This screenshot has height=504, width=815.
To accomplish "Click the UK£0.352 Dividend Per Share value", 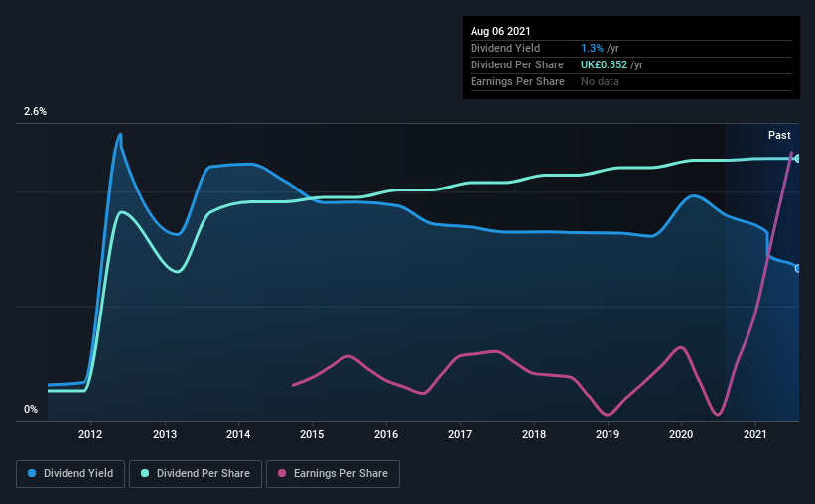I will coord(604,64).
